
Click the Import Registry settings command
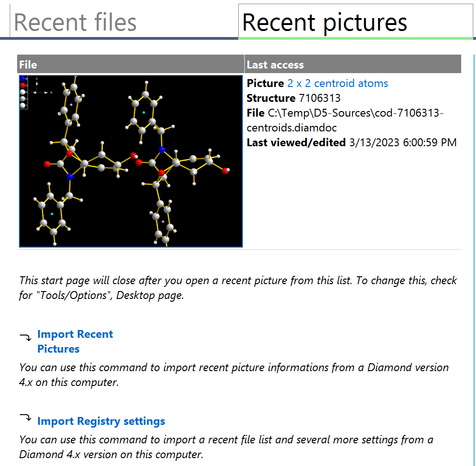coord(101,421)
